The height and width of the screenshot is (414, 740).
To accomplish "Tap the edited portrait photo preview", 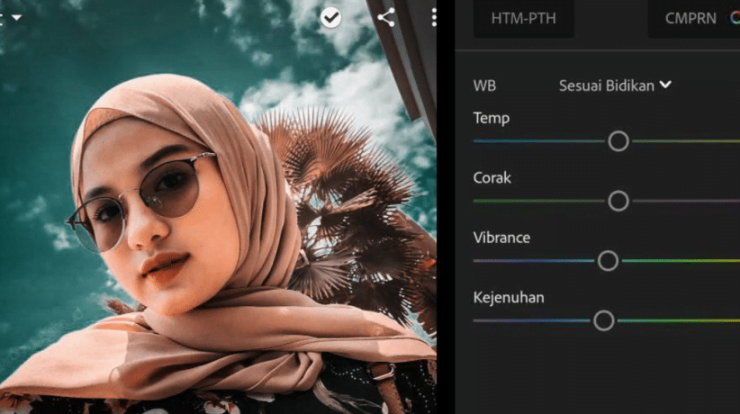I will coord(218,207).
